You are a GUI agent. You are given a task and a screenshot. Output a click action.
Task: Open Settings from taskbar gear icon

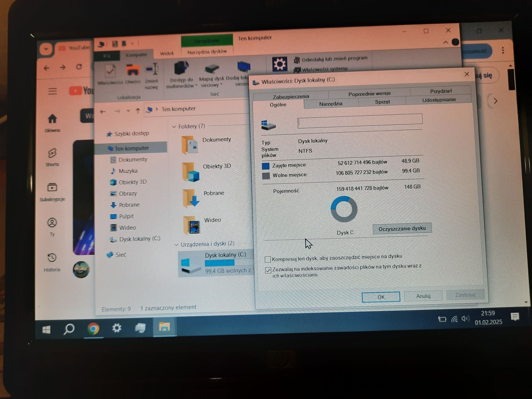[117, 328]
